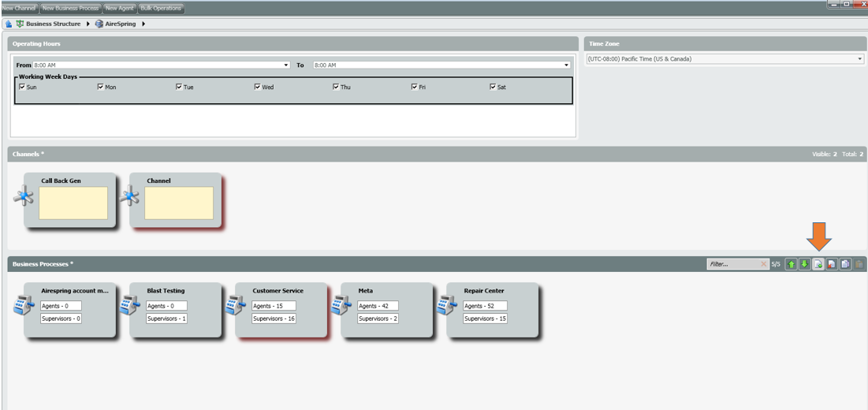Click the AireSpring breadcrumb link

pos(121,24)
